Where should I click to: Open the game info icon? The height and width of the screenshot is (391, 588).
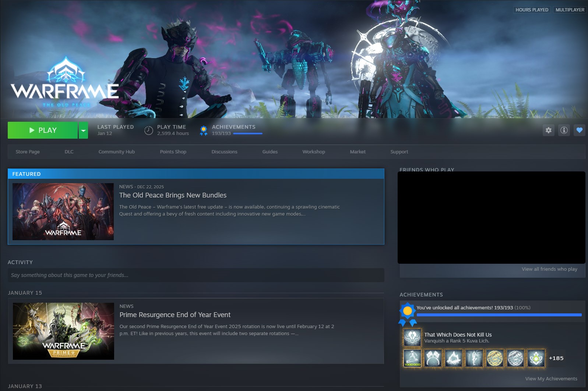564,130
